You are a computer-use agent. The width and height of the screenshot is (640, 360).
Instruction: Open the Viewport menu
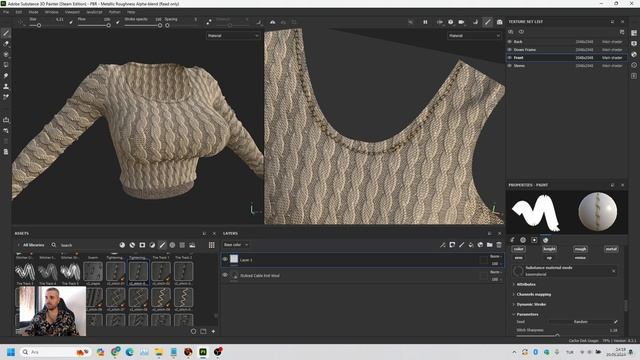(x=72, y=12)
